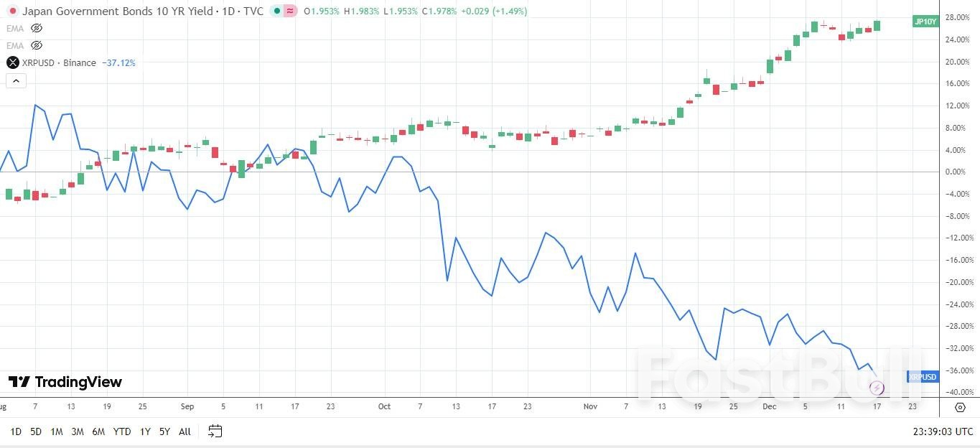Select the JP10Y price scale label
The width and height of the screenshot is (980, 448).
(925, 22)
